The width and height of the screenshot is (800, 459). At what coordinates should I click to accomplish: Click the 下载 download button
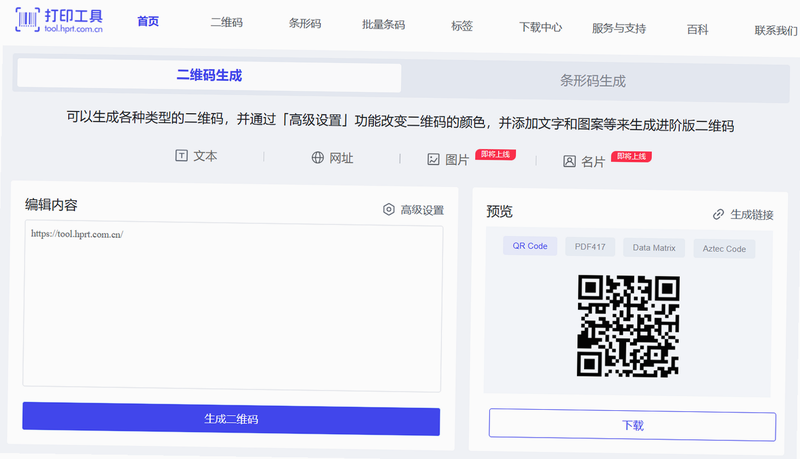pos(633,425)
